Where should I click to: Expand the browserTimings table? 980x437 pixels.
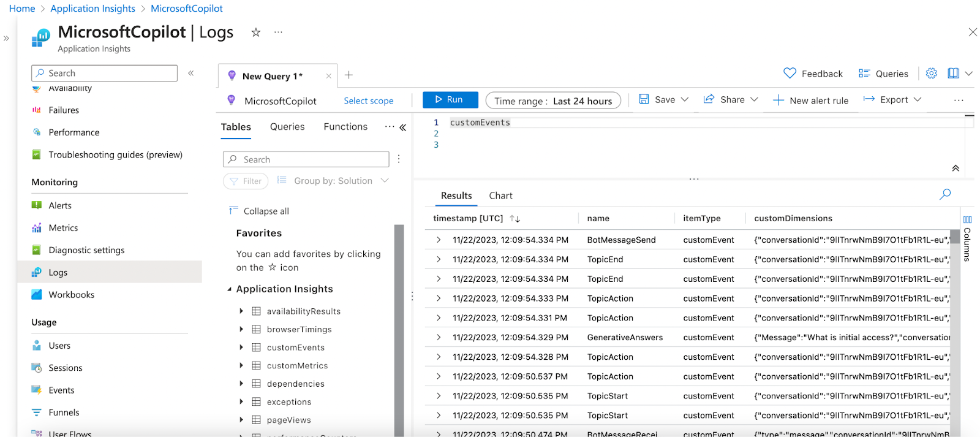pyautogui.click(x=241, y=330)
